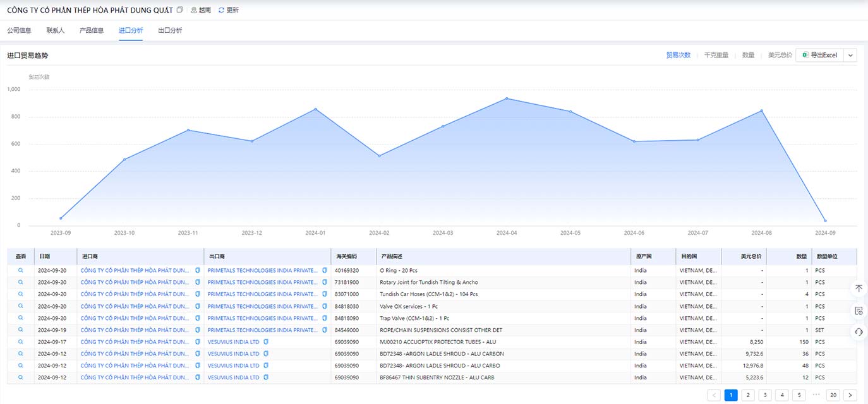Go to pagination page 3
Viewport: 868px width, 404px height.
(x=765, y=395)
